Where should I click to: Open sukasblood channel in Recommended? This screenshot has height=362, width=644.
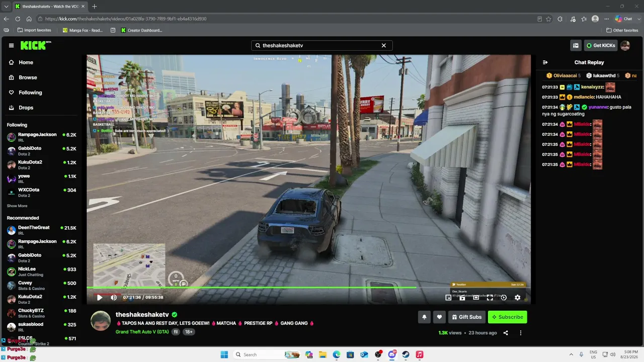41,327
